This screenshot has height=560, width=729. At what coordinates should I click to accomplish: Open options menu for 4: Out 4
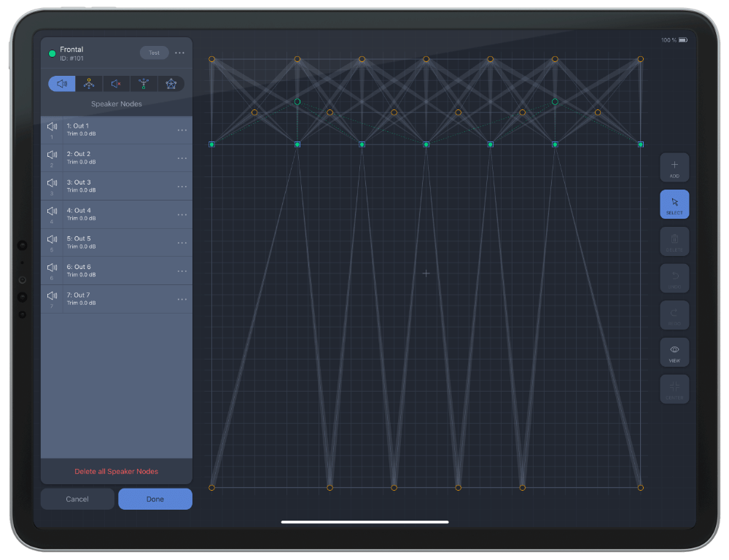click(x=182, y=215)
